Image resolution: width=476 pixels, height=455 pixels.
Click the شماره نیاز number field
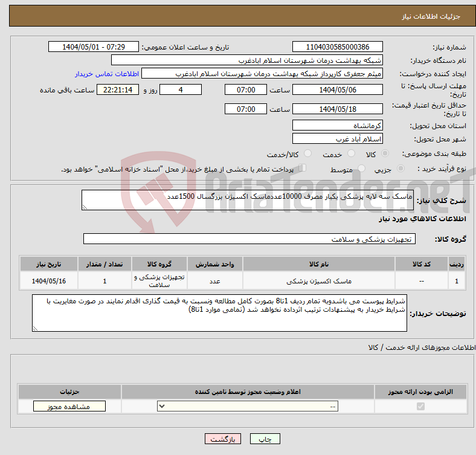(x=337, y=47)
